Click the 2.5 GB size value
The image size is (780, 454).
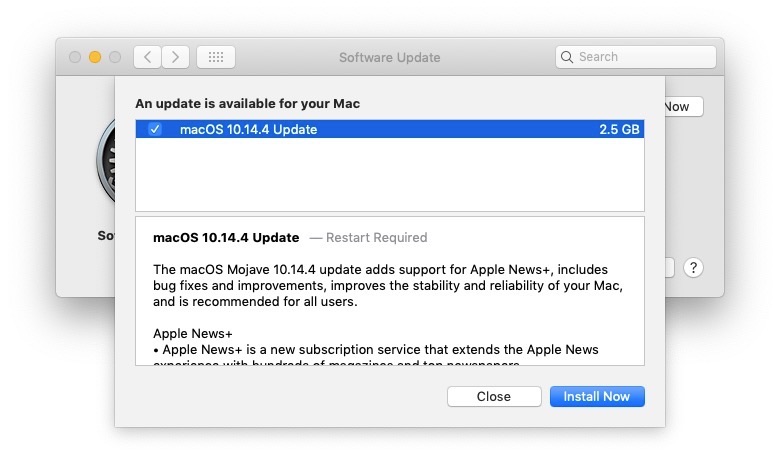(x=619, y=129)
